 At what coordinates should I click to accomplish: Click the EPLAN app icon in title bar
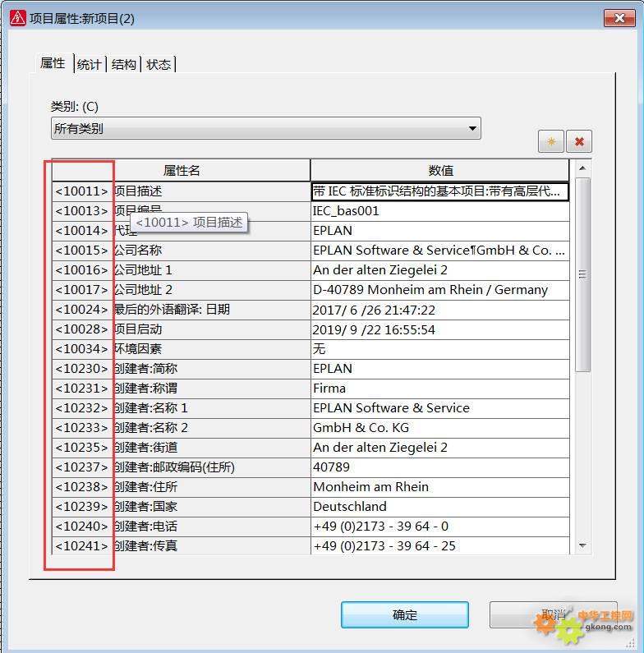(18, 18)
